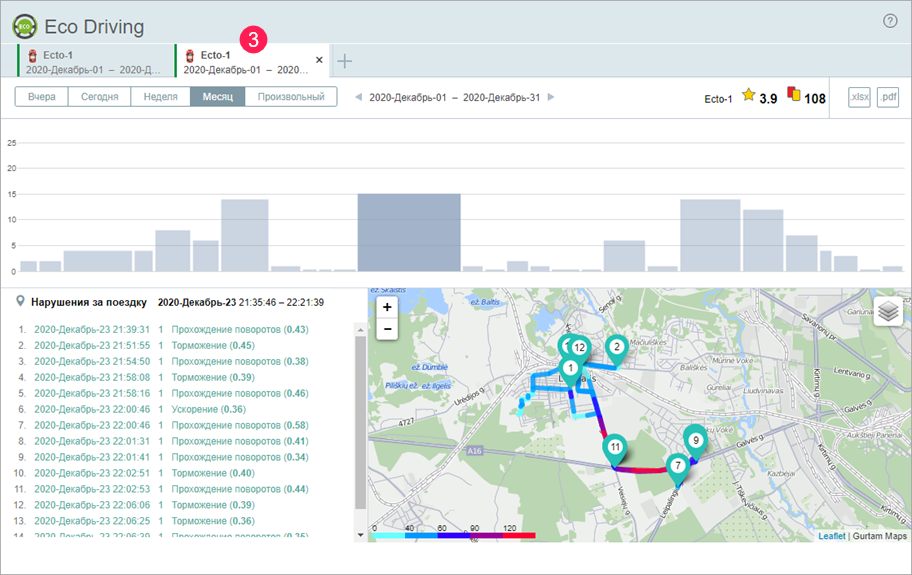The image size is (912, 575).
Task: Select the Произвольный custom period
Action: click(291, 97)
